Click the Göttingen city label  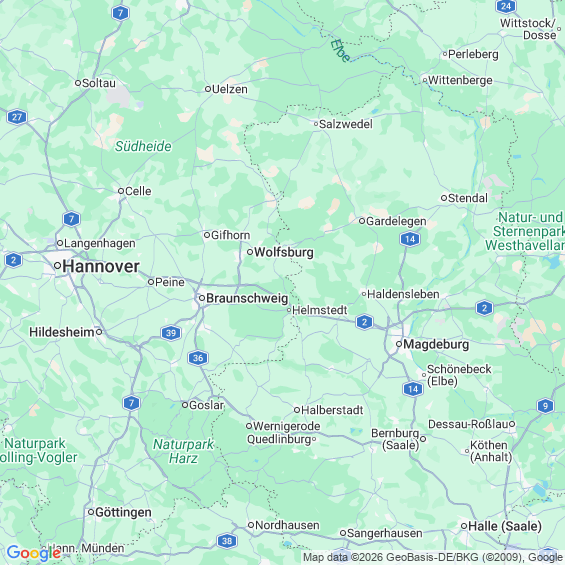123,512
